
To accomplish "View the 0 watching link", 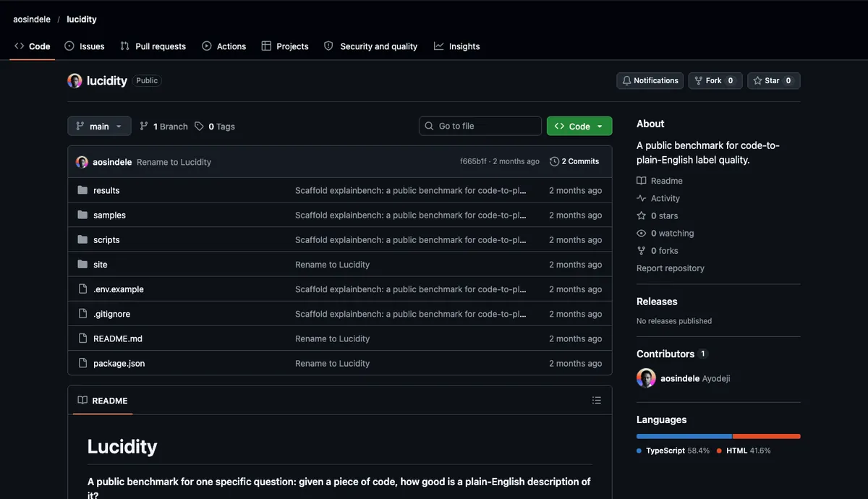I will click(665, 233).
